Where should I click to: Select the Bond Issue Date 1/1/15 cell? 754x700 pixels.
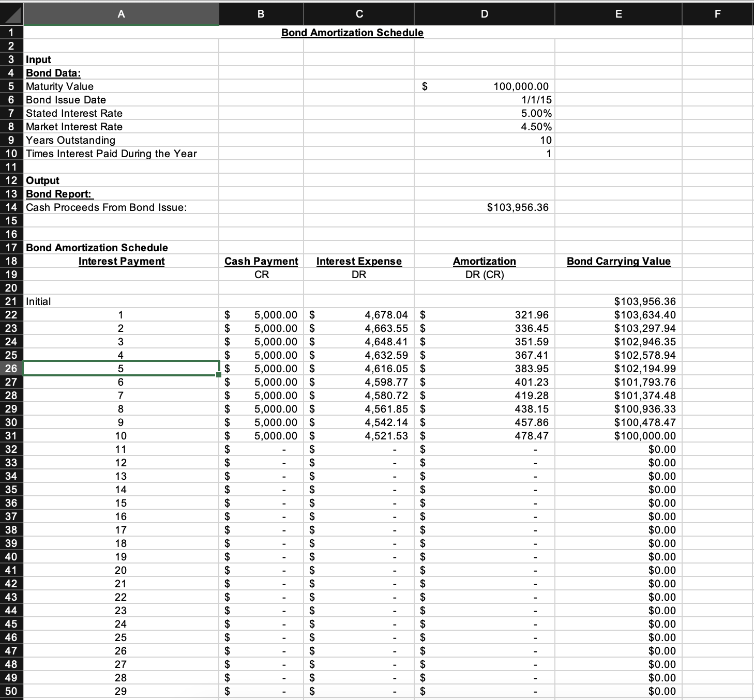click(484, 99)
